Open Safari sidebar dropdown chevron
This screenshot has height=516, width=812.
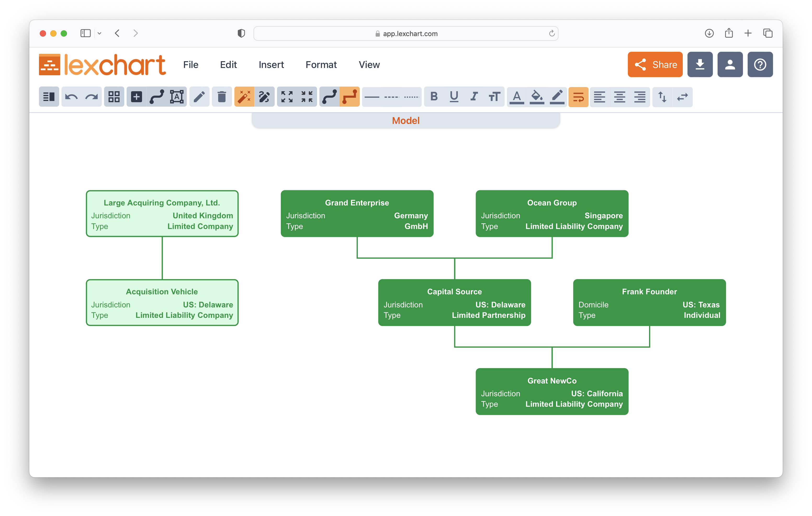[99, 33]
